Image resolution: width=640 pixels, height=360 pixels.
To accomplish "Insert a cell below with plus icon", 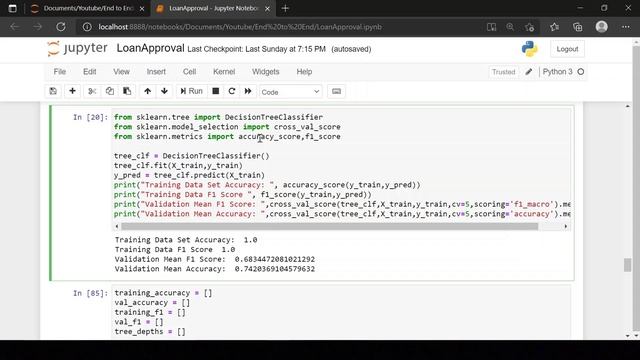I will (x=72, y=91).
